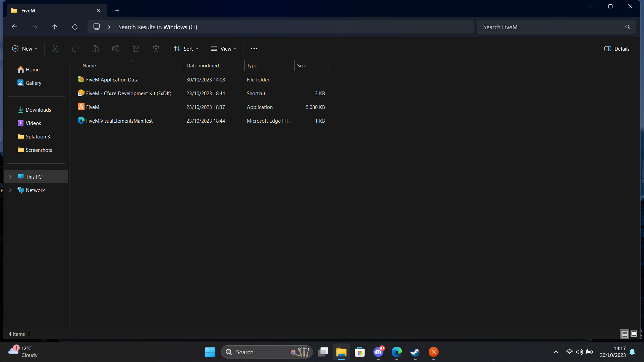Screen dimensions: 644x362
Task: Open Downloads in the sidebar
Action: click(38, 110)
